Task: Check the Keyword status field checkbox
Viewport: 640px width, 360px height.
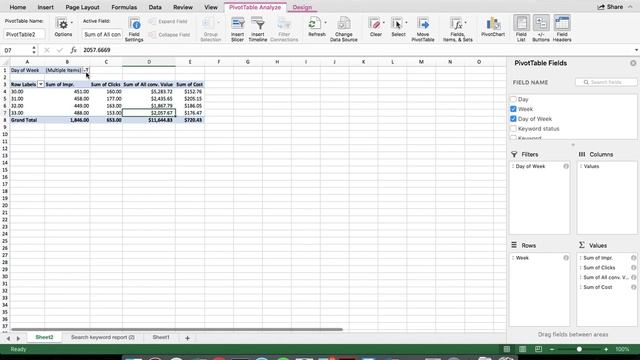Action: tap(513, 129)
